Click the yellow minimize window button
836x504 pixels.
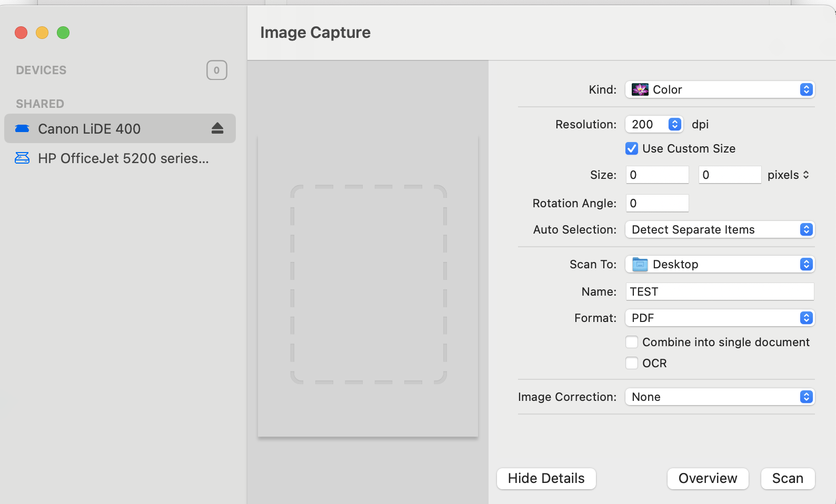(x=42, y=33)
